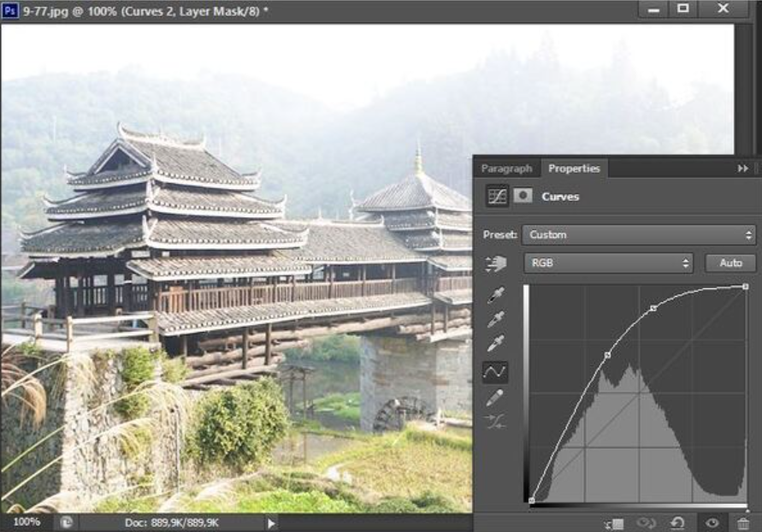The image size is (762, 532).
Task: Choose edit points curve tool
Action: [x=495, y=373]
